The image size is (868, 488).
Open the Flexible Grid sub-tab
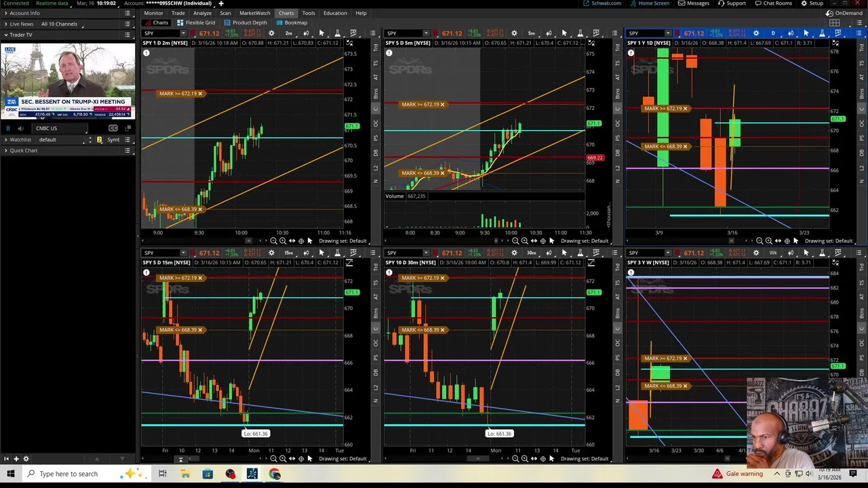(x=196, y=22)
